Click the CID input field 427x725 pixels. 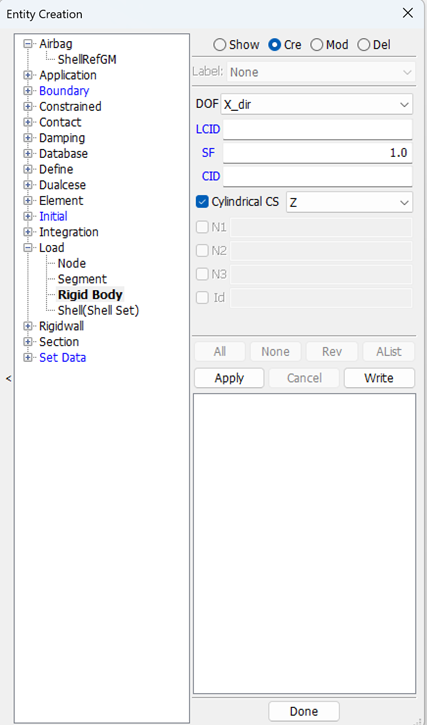click(317, 176)
